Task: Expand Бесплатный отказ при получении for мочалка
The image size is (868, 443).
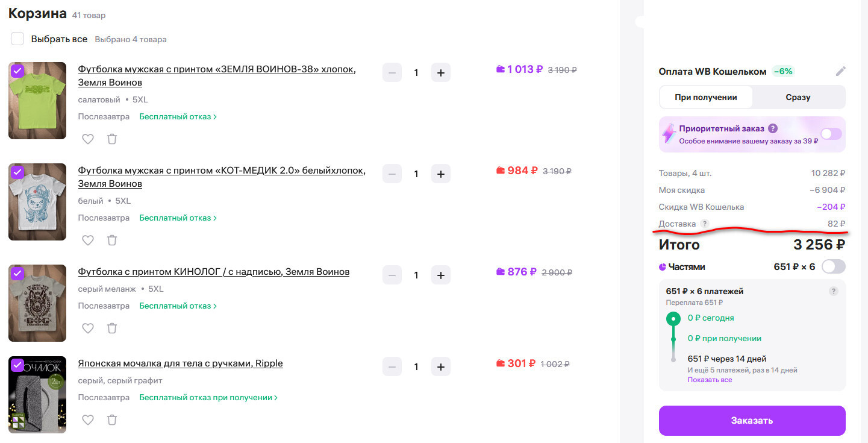Action: point(208,397)
